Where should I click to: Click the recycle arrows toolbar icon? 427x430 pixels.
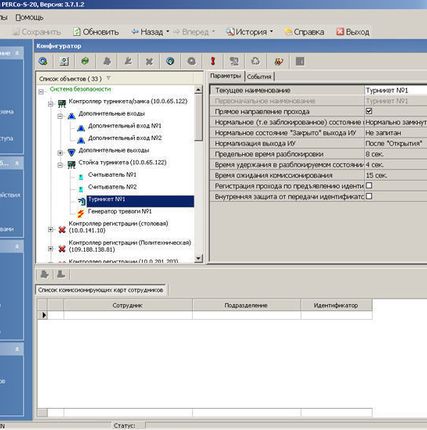tap(255, 61)
